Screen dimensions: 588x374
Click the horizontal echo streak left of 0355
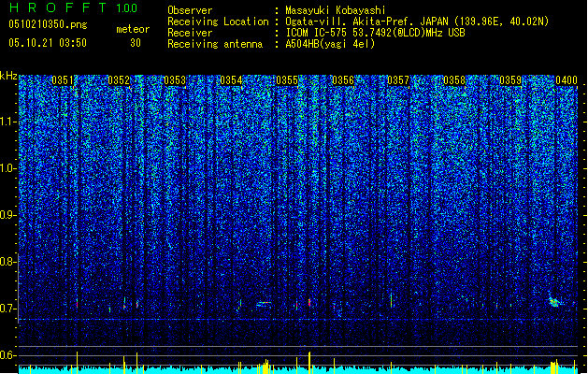264,303
